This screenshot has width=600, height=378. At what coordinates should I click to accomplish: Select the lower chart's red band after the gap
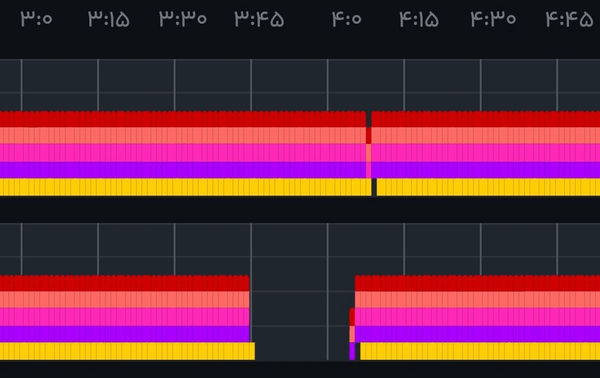(x=477, y=283)
